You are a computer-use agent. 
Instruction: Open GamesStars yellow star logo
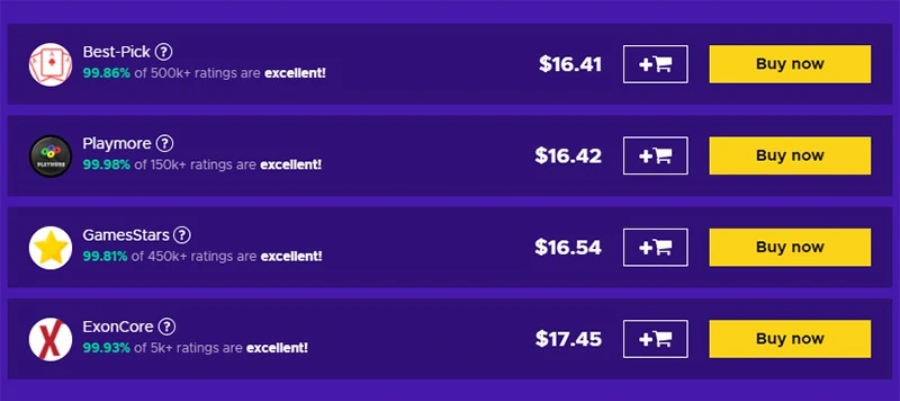51,247
